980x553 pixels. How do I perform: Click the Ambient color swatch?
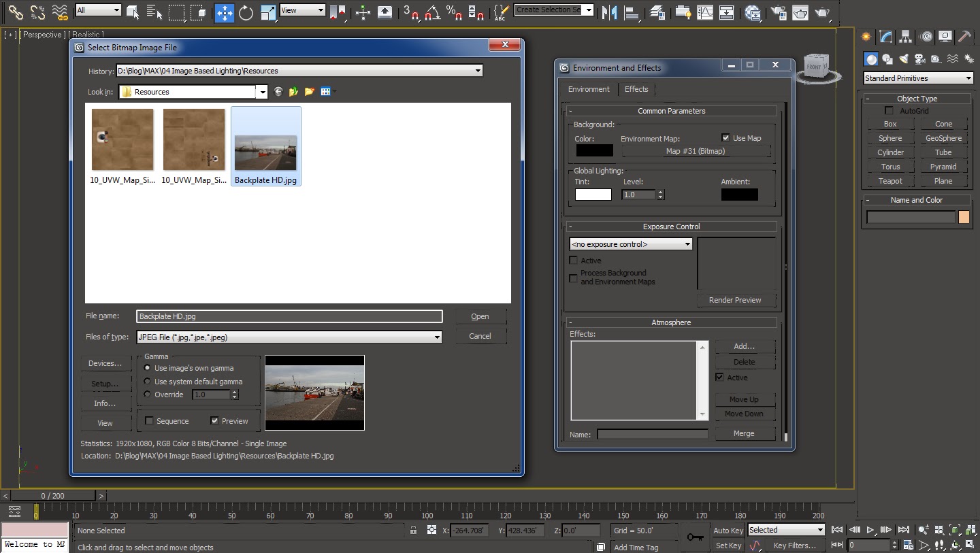739,195
